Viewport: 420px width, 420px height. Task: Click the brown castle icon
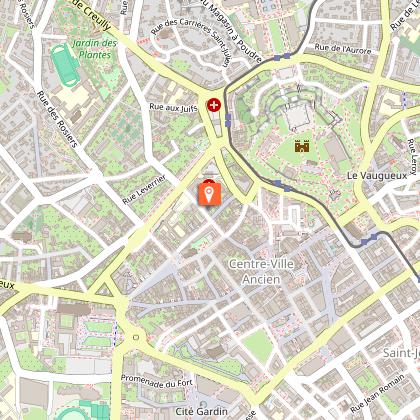(x=302, y=146)
